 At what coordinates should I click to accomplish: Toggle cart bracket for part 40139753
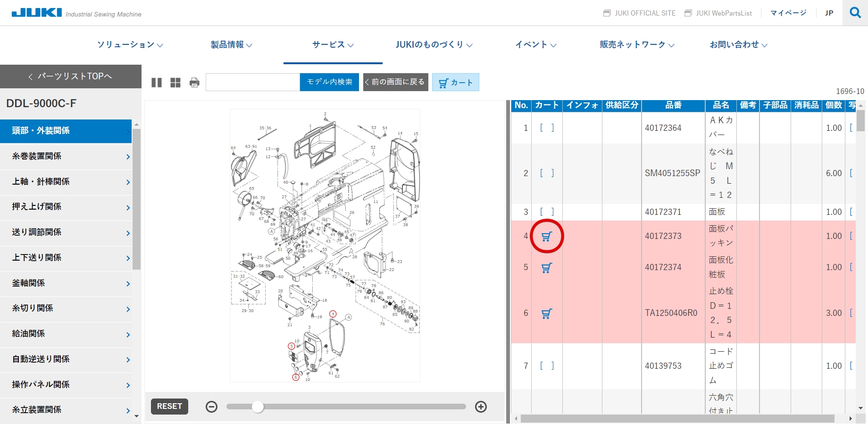coord(547,366)
